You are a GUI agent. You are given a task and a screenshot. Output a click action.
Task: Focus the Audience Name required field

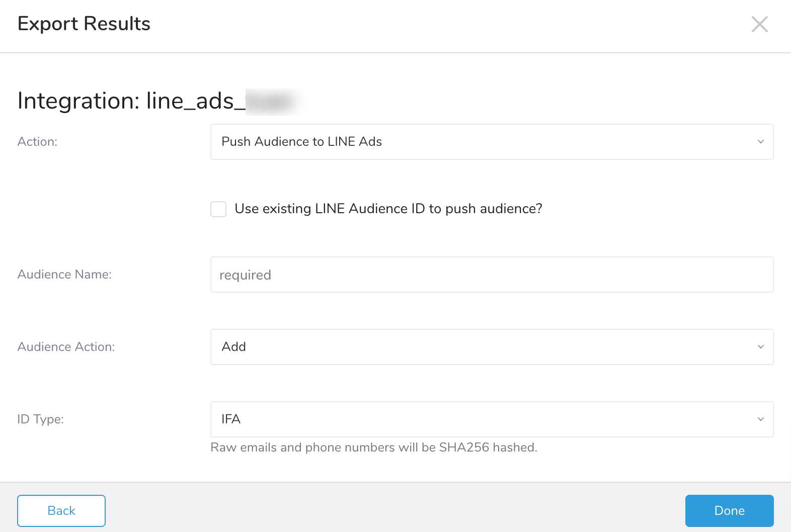tap(491, 275)
